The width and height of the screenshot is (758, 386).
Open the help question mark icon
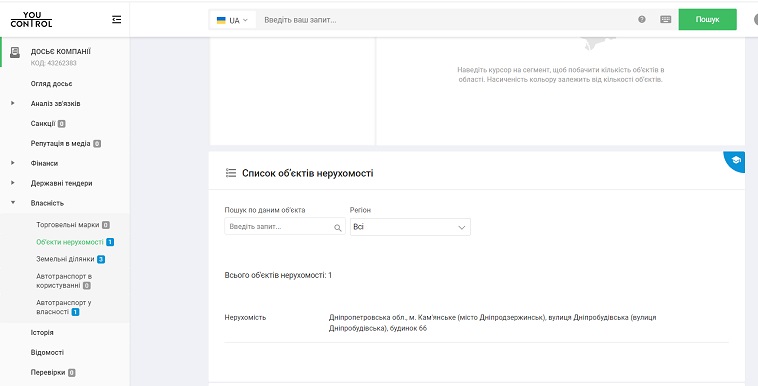click(641, 19)
